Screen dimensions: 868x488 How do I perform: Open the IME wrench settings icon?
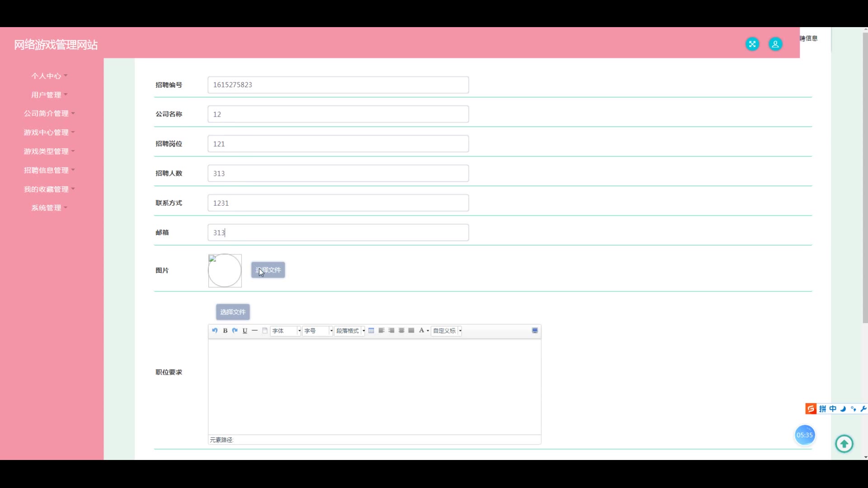(x=863, y=409)
